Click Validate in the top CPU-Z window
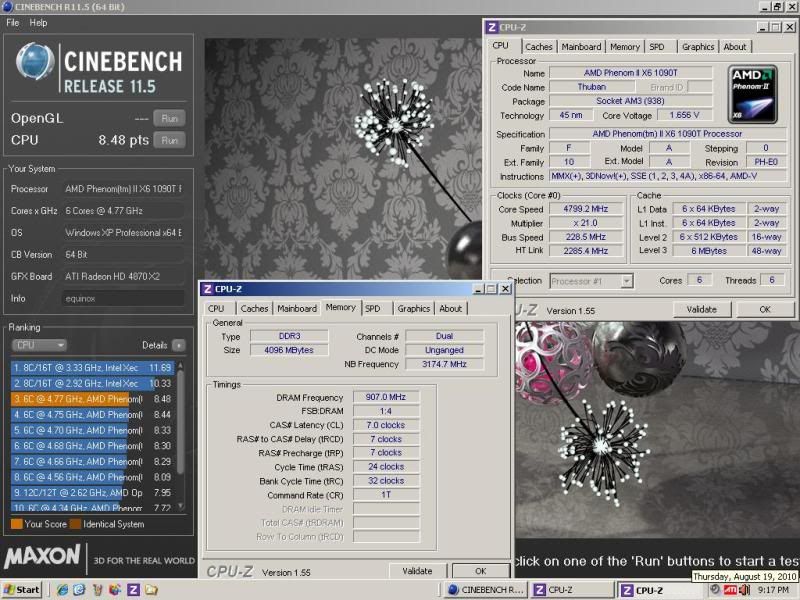800x600 pixels. click(702, 309)
